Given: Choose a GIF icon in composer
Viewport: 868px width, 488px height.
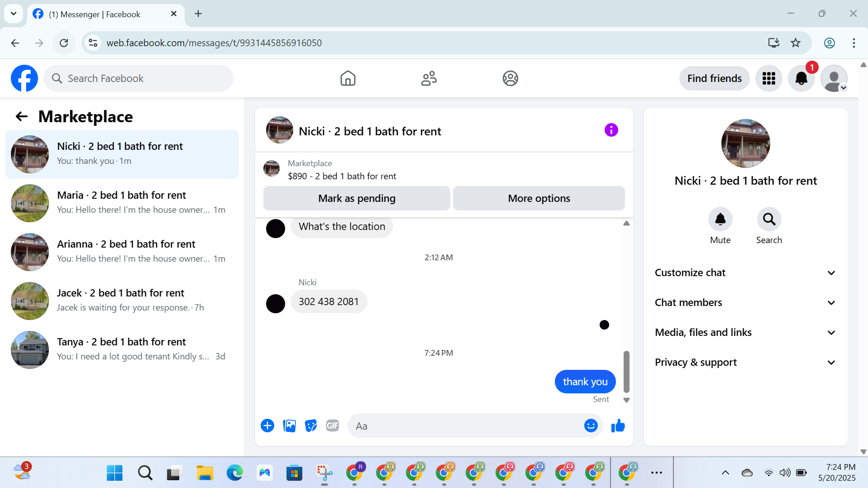Looking at the screenshot, I should click(x=333, y=426).
